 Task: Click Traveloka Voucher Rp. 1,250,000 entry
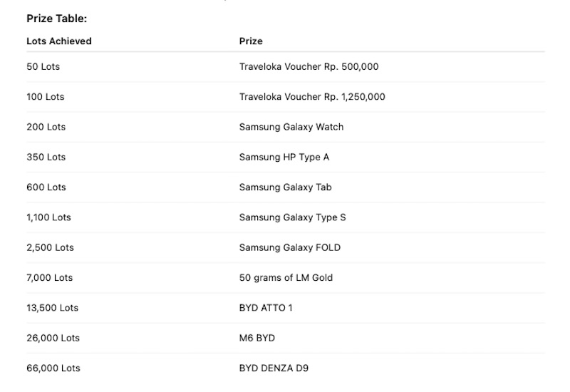pyautogui.click(x=312, y=97)
